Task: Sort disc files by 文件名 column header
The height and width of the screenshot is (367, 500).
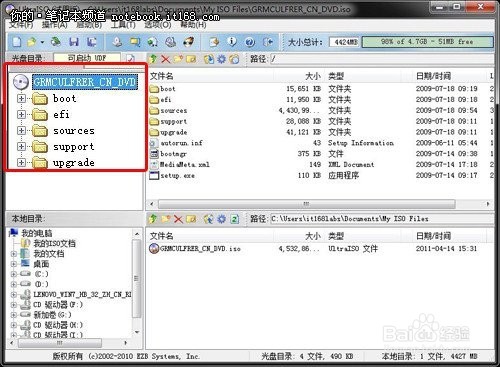Action: 161,76
